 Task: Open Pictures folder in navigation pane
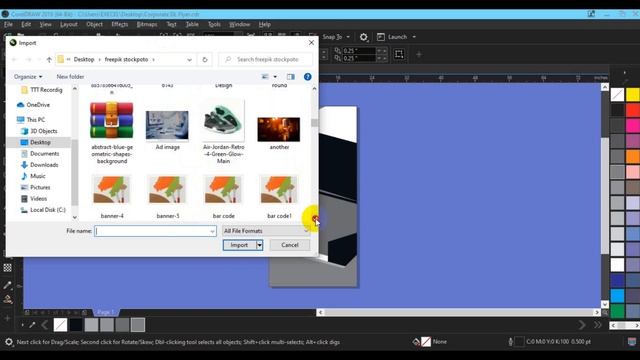point(36,187)
